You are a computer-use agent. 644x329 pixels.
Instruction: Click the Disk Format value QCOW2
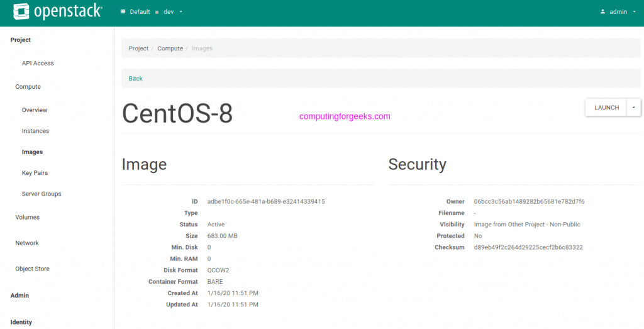click(x=219, y=270)
